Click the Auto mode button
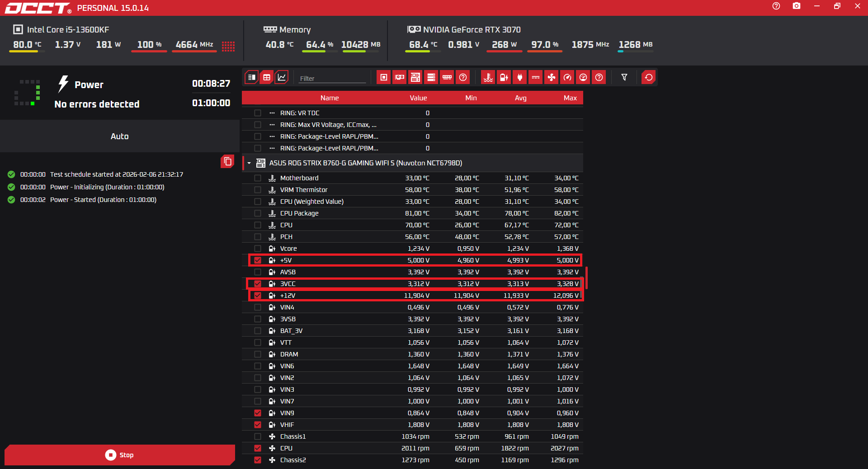 pos(120,136)
